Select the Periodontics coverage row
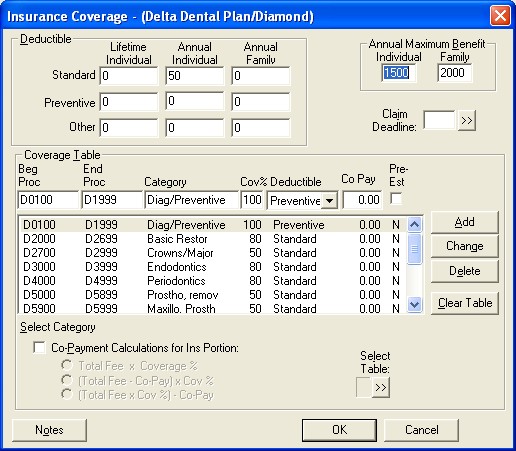The height and width of the screenshot is (451, 516). [213, 281]
